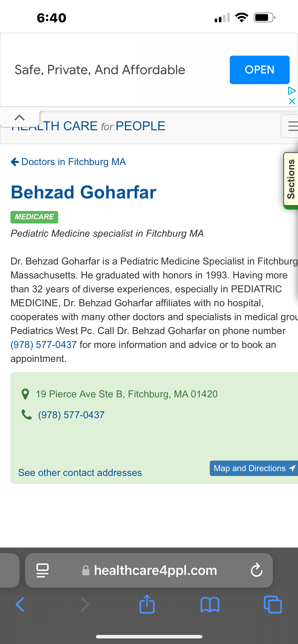Click See other contact addresses
Screen dimensions: 298x644
click(x=80, y=473)
